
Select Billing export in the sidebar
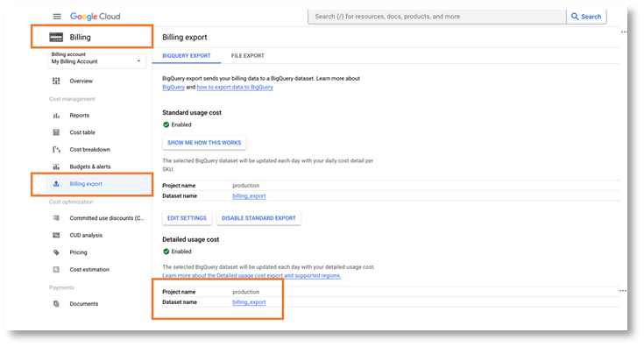(x=86, y=184)
